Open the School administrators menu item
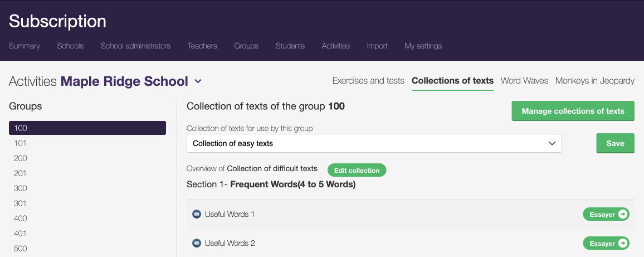Screen dimensions: 644x257 tap(135, 46)
